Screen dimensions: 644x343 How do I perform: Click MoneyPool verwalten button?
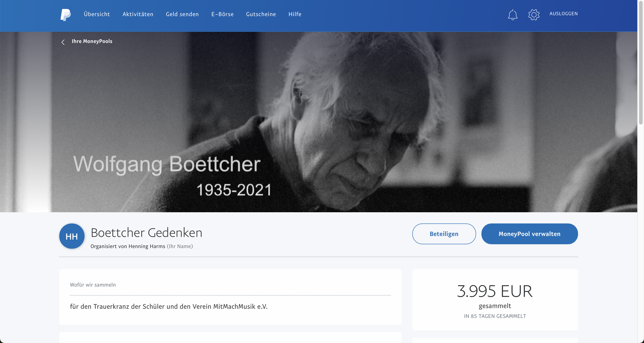530,234
